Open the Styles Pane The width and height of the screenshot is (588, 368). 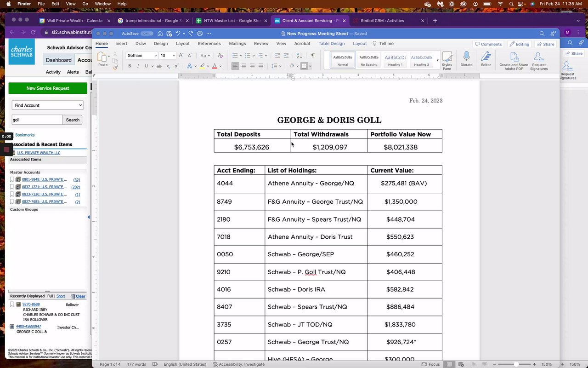(x=447, y=61)
